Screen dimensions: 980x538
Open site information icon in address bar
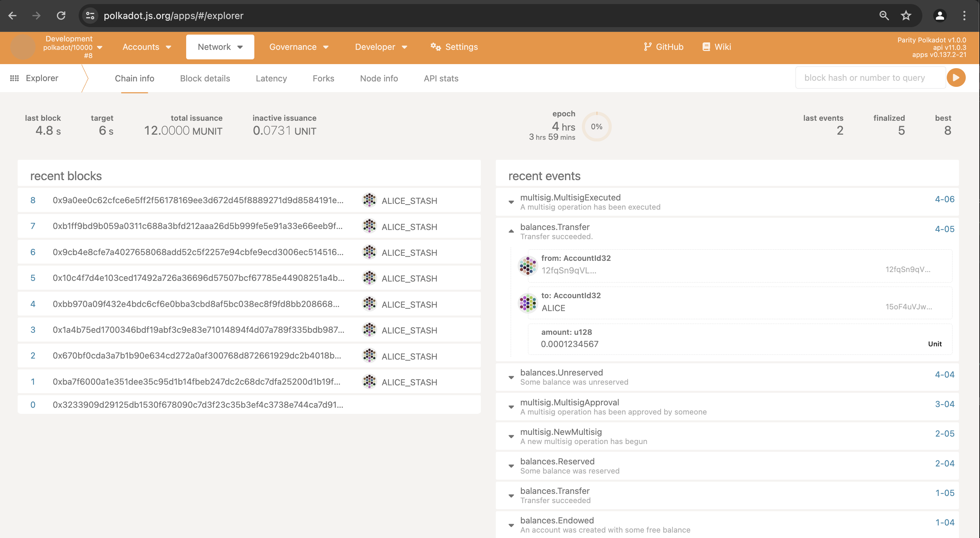pos(90,16)
